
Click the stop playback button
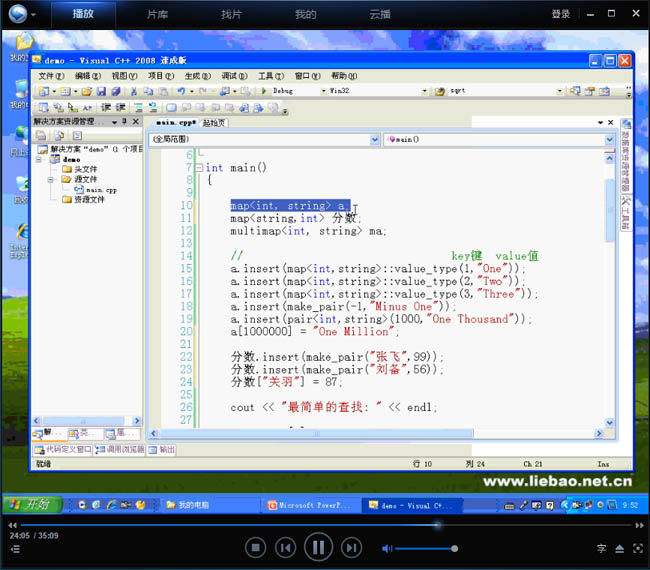[x=256, y=547]
